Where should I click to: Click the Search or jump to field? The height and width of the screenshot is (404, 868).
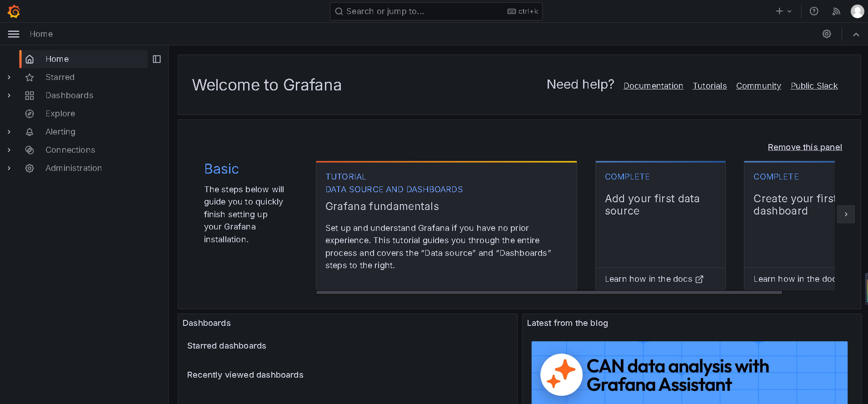(x=436, y=11)
